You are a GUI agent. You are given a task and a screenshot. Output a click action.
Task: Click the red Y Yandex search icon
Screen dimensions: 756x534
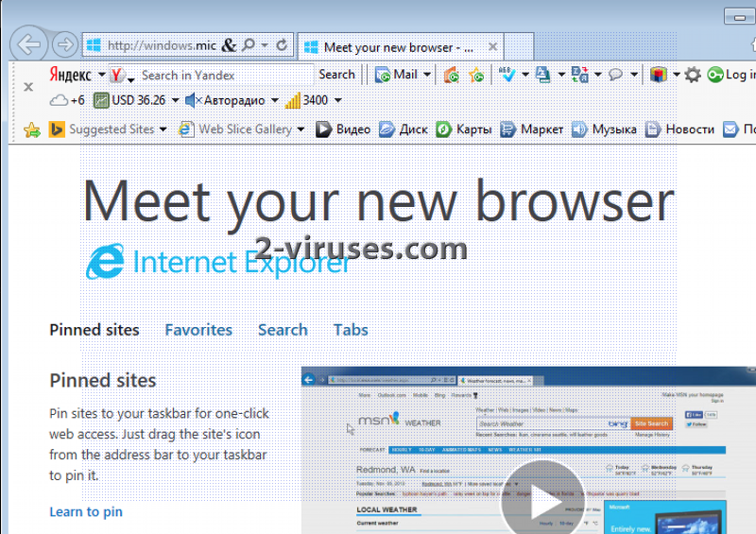(116, 75)
